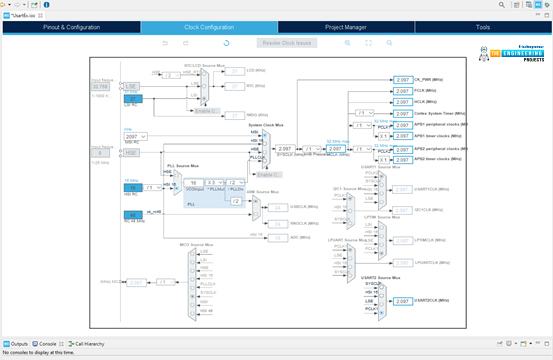Click the redo arrow in clock toolbar
Screen dimensions: 553x360
point(186,43)
